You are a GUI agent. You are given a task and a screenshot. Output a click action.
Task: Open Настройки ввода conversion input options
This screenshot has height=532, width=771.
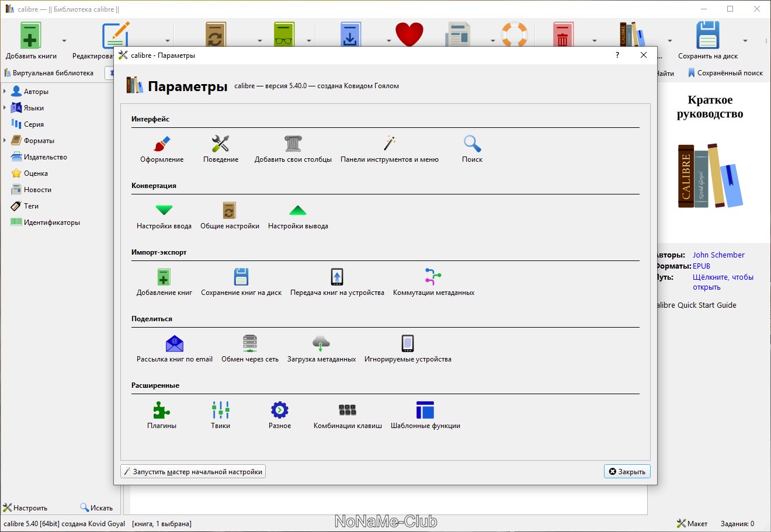click(x=164, y=215)
